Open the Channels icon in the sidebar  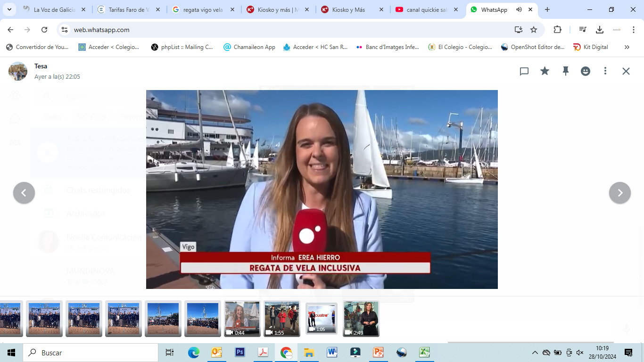[15, 119]
